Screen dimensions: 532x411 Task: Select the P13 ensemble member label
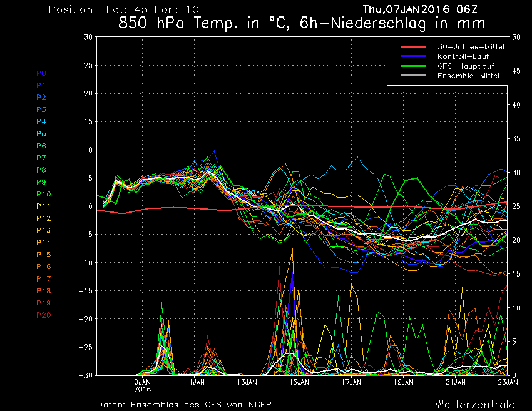tap(43, 230)
